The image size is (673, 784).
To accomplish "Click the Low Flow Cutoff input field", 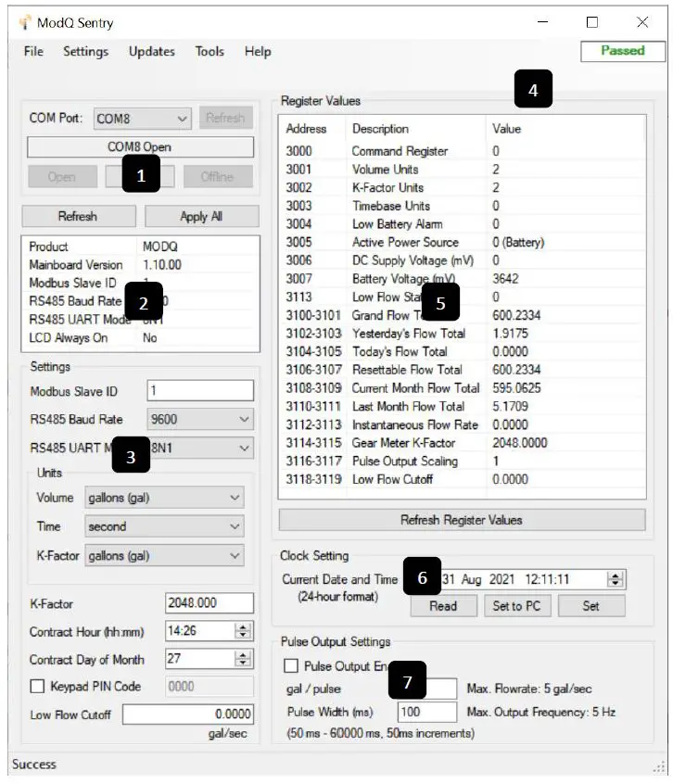I will pyautogui.click(x=187, y=714).
